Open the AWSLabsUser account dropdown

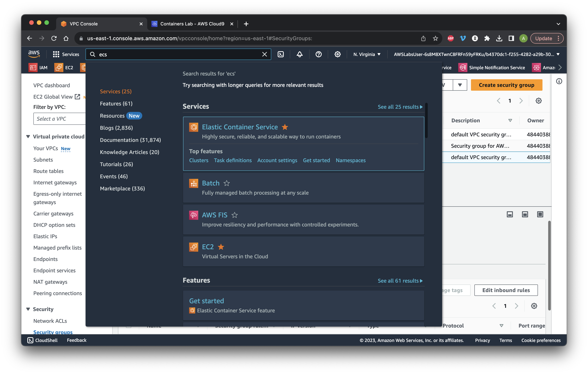point(476,54)
